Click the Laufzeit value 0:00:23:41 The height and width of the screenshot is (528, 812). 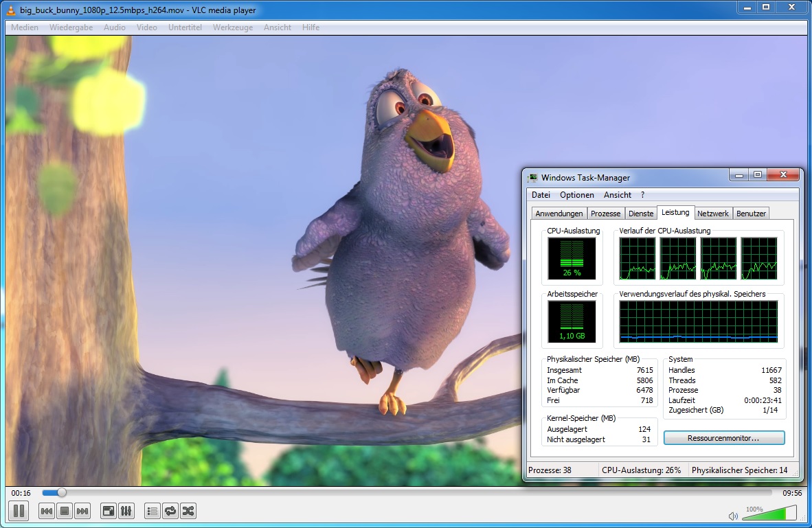763,400
